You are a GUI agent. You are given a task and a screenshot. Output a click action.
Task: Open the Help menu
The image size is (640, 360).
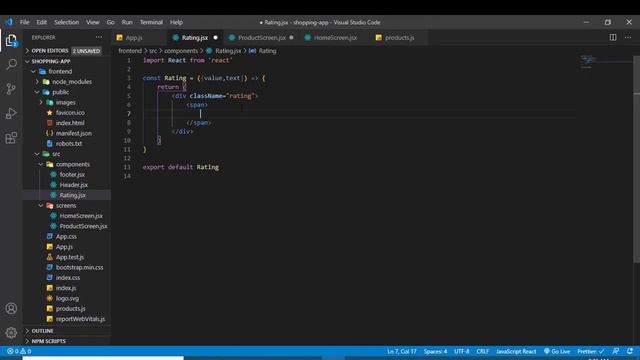click(176, 22)
